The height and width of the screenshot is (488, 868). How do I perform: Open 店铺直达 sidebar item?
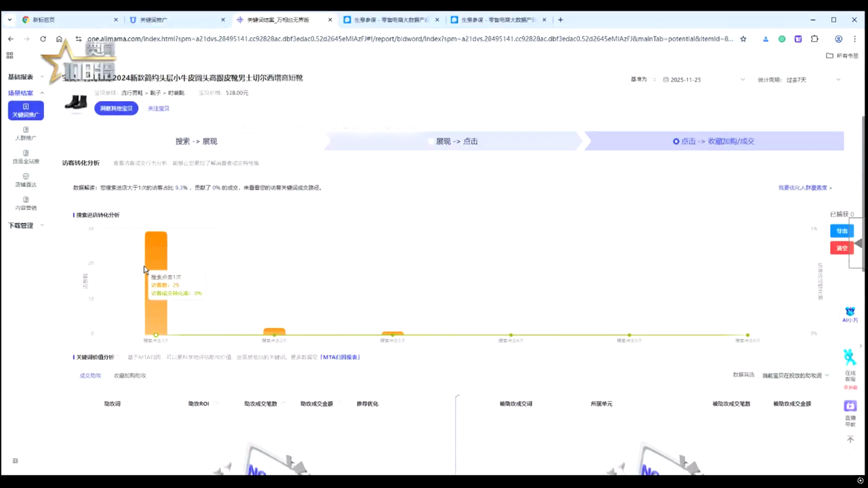pos(26,180)
